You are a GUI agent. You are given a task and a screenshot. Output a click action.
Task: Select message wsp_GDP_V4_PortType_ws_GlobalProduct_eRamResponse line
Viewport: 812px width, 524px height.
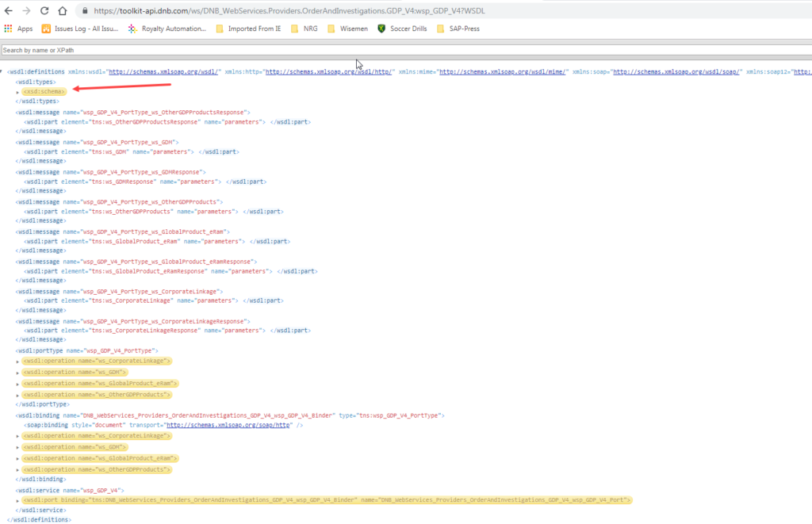tap(136, 262)
